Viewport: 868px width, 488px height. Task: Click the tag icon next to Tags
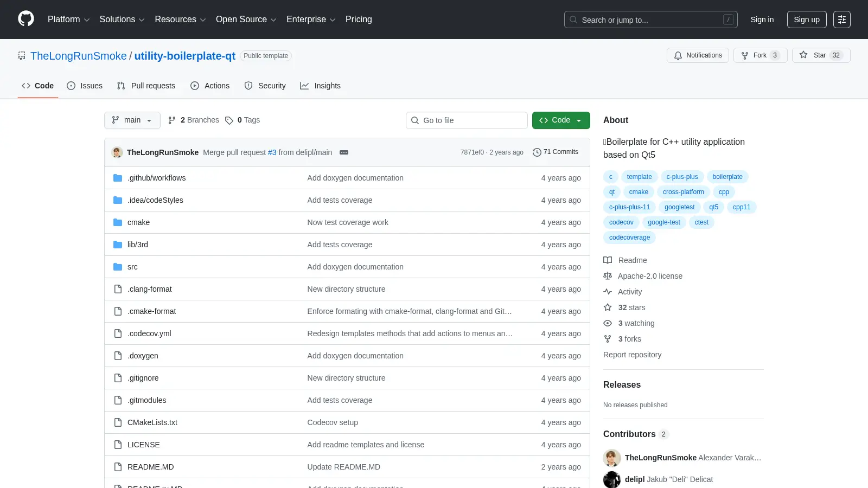[229, 120]
